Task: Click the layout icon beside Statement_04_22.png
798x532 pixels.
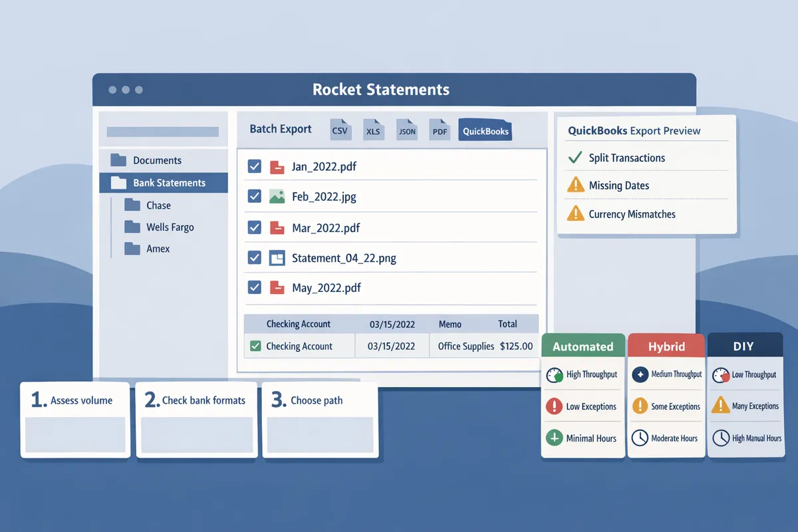Action: click(277, 257)
